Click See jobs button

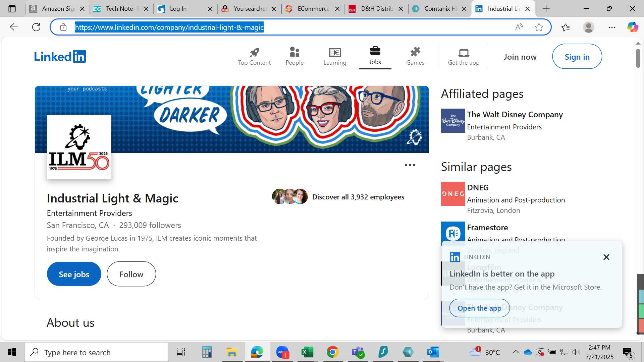pyautogui.click(x=74, y=274)
